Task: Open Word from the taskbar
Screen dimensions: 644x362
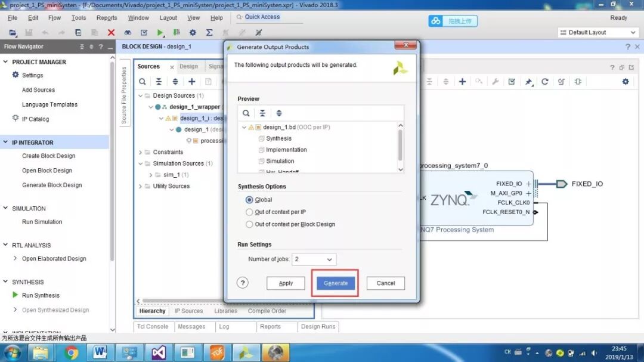Action: [x=100, y=352]
